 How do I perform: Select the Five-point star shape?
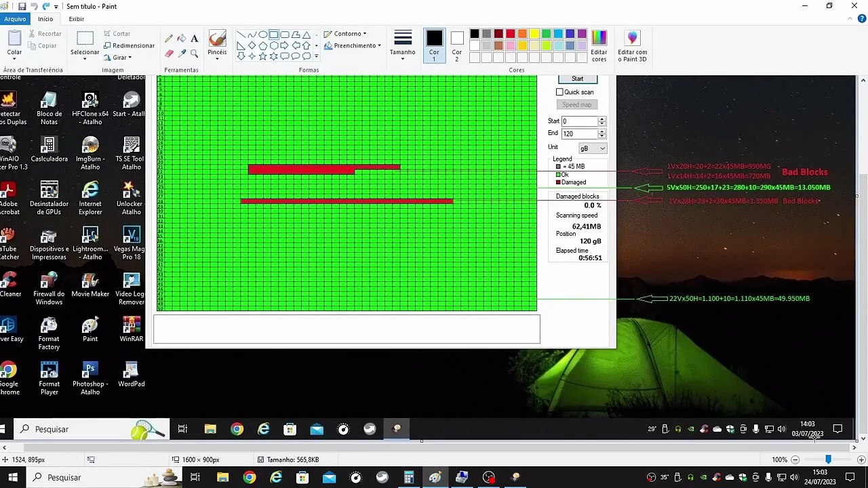pos(262,56)
